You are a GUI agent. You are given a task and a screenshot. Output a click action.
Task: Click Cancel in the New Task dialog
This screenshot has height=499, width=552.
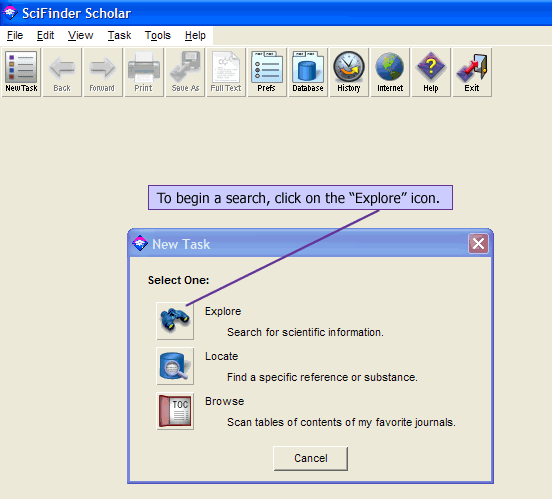(x=310, y=458)
